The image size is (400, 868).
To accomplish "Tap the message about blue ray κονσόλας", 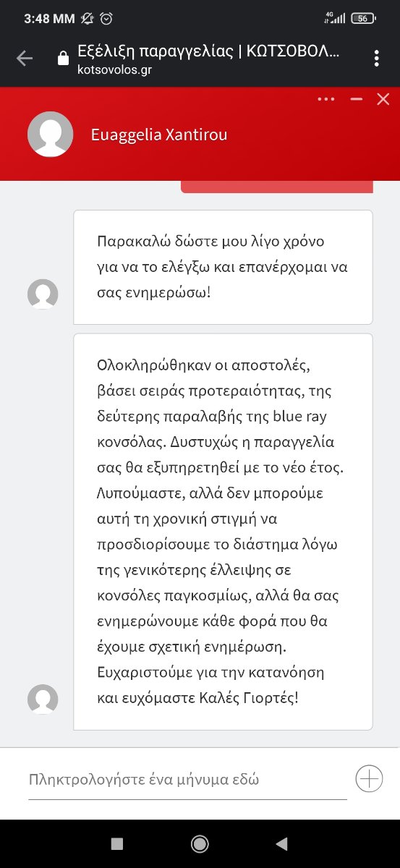I will click(223, 532).
